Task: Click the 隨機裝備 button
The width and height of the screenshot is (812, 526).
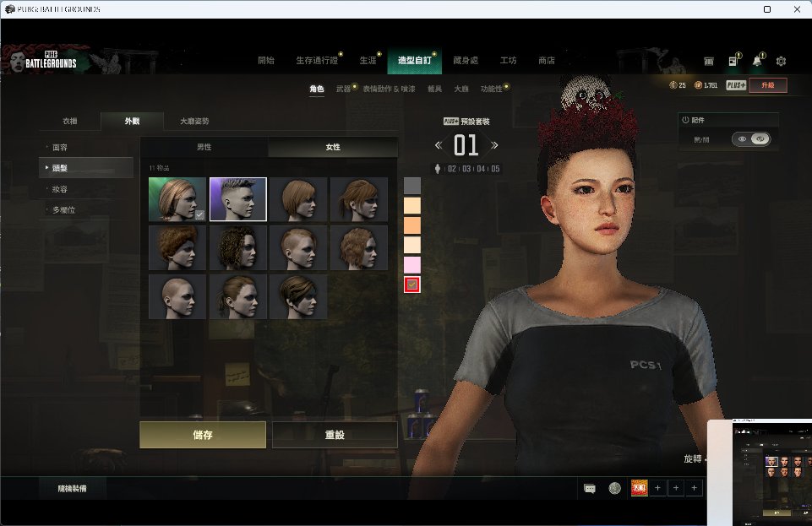Action: pos(72,488)
